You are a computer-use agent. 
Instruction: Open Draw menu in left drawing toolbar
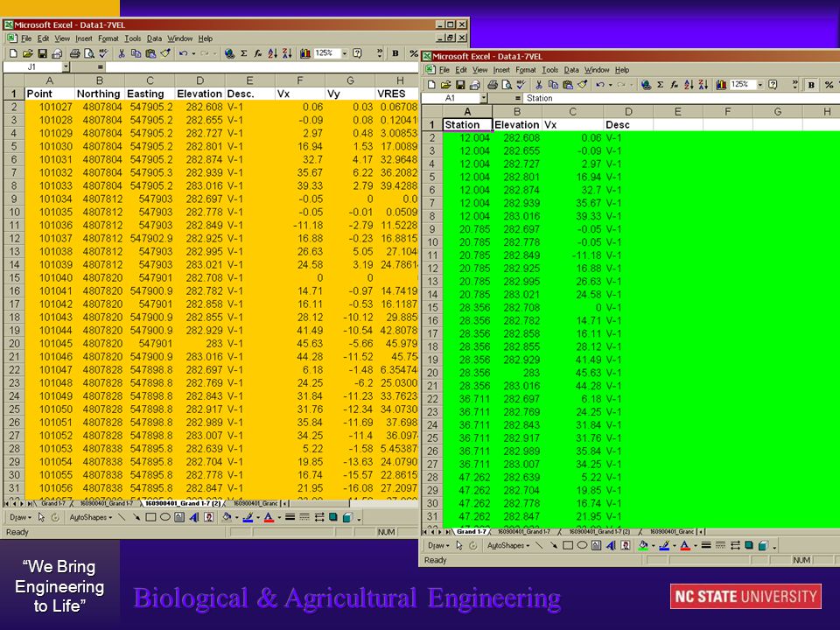[x=20, y=517]
